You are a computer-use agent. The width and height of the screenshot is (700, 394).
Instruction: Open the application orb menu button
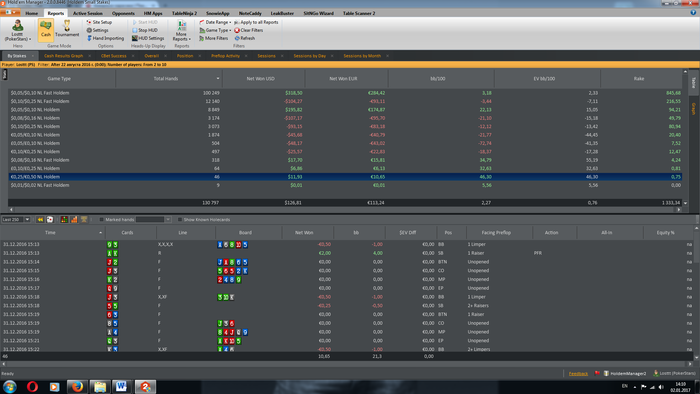[x=11, y=12]
